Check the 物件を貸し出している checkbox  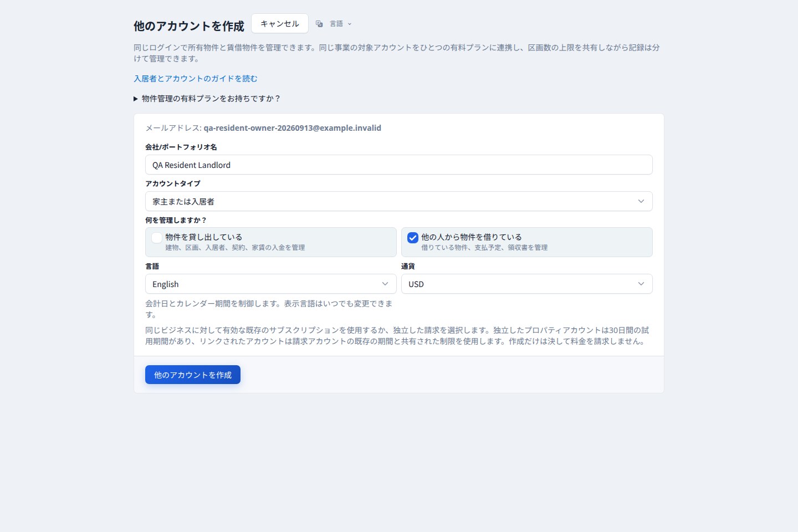coord(157,238)
